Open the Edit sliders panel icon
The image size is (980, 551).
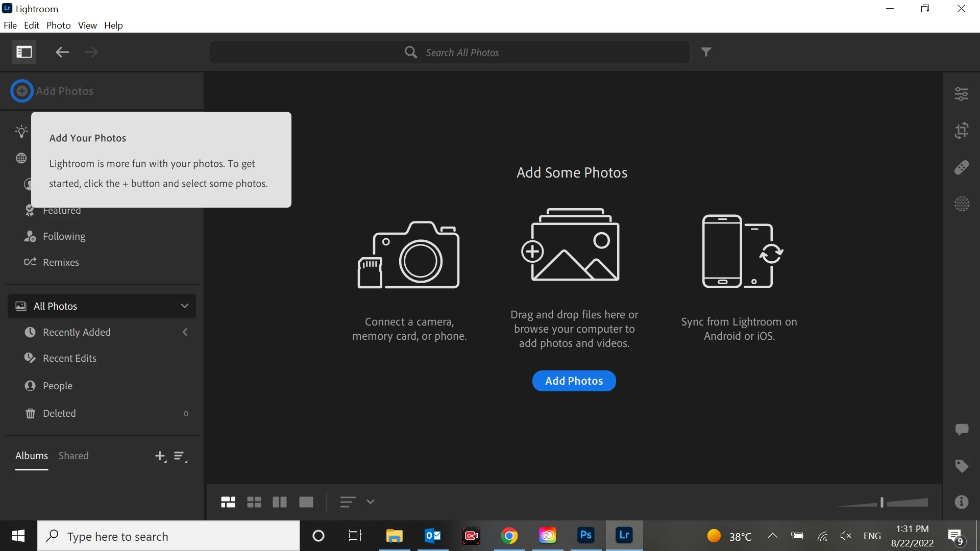(961, 94)
